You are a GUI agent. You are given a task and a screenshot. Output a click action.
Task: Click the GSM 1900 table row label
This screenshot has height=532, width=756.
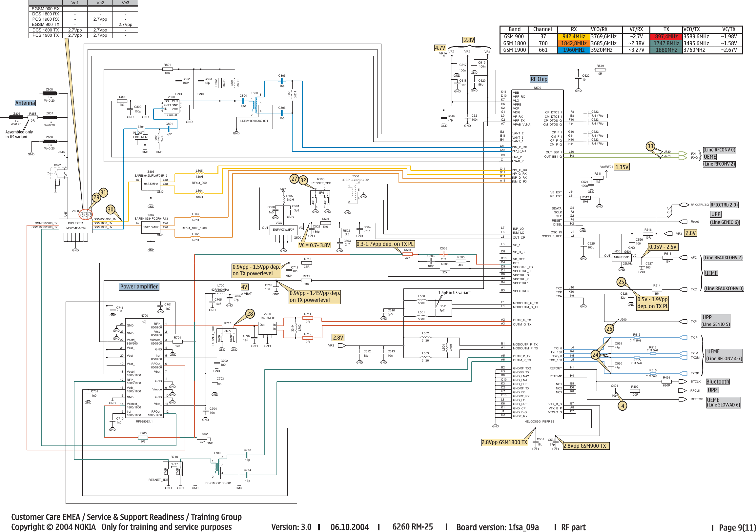click(x=514, y=50)
